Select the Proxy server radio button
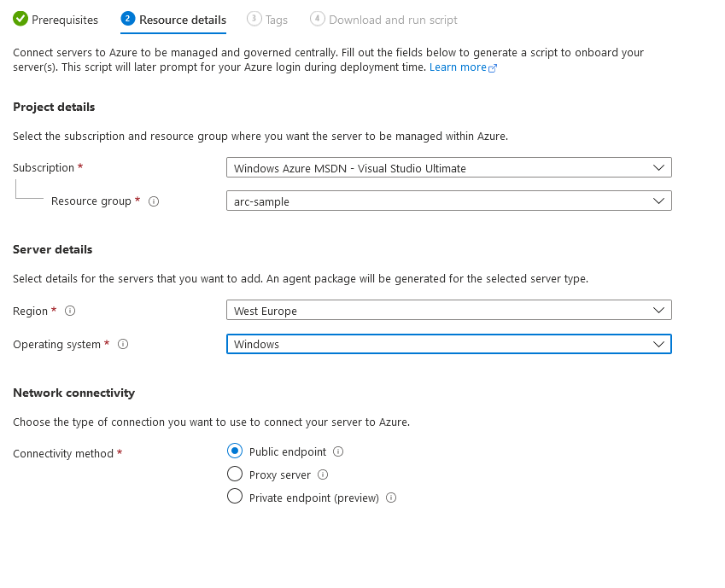 235,474
